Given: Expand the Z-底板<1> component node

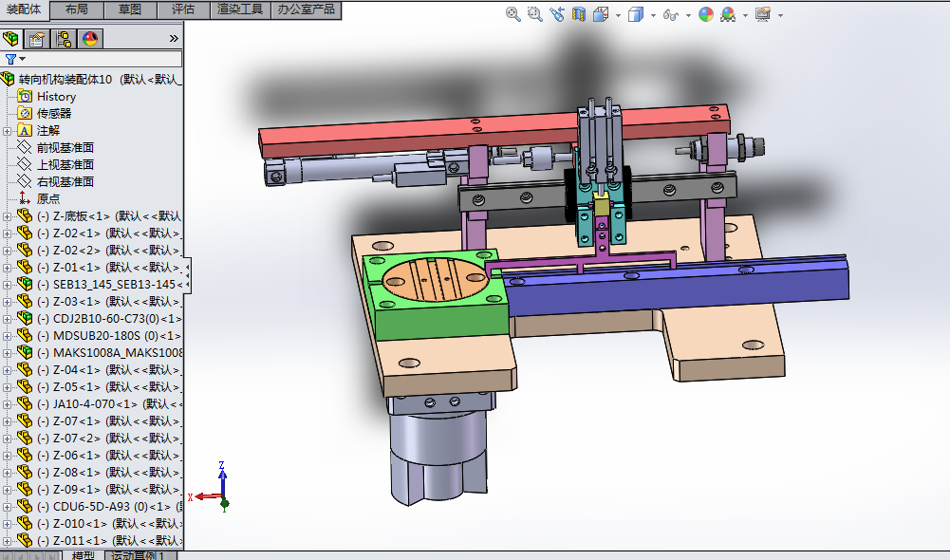Looking at the screenshot, I should (x=8, y=216).
